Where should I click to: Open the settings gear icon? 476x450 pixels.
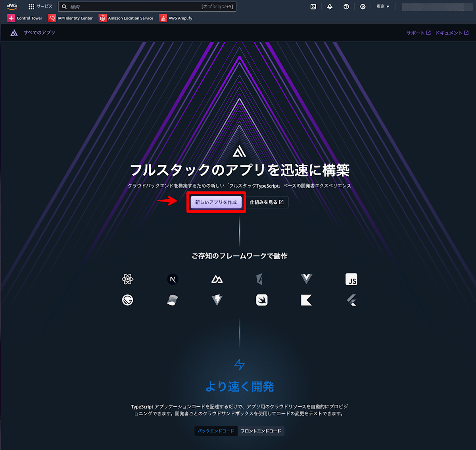tap(363, 6)
